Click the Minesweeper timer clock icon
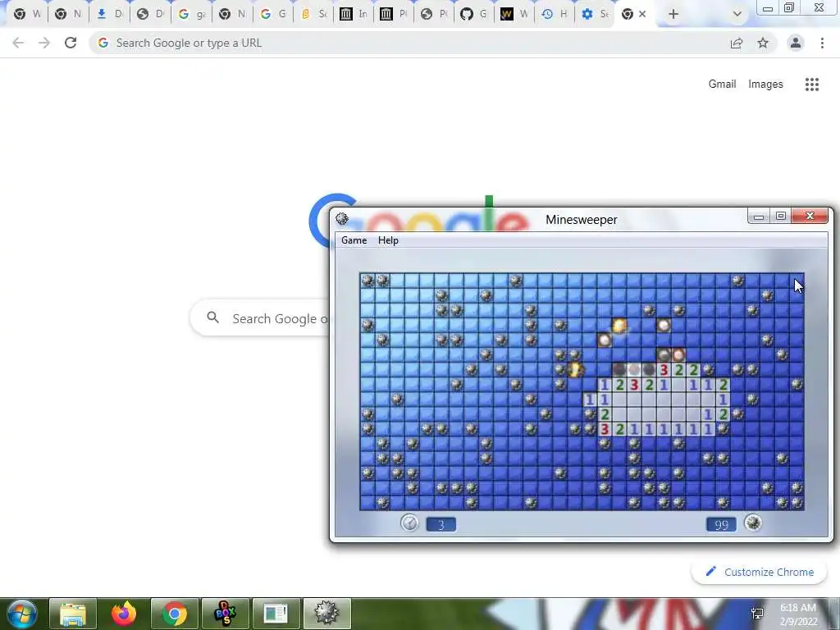The image size is (840, 630). (410, 523)
